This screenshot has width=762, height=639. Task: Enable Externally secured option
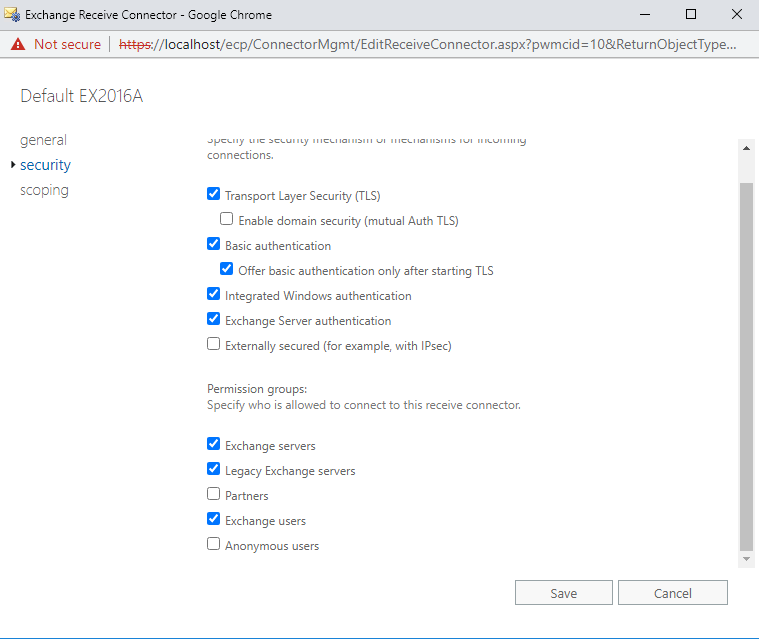pyautogui.click(x=213, y=344)
